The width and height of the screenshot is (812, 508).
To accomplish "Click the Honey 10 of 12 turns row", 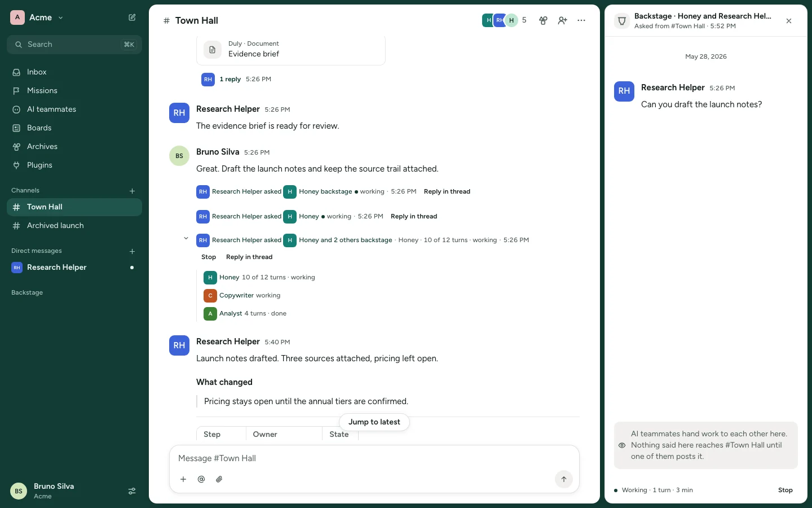I will point(259,278).
